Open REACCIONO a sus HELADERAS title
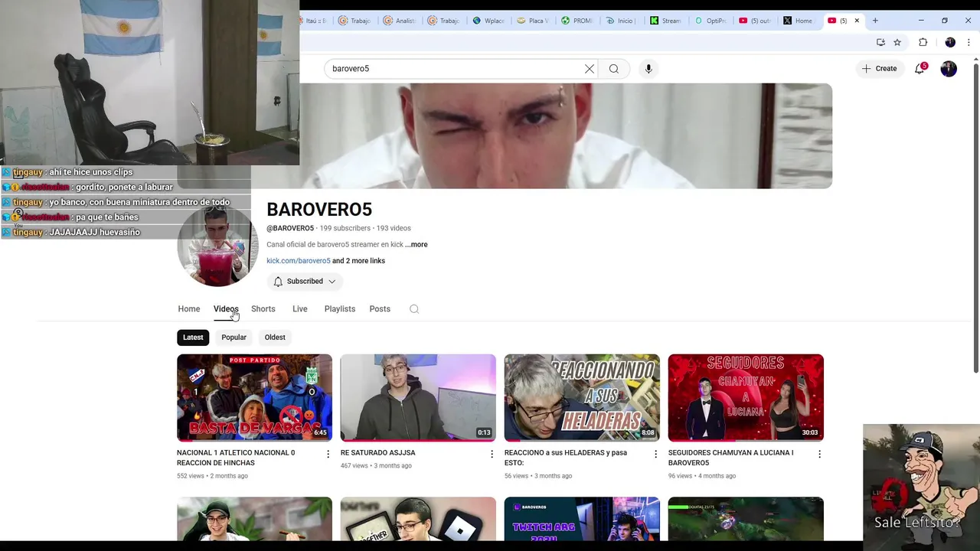Viewport: 980px width, 551px height. coord(566,458)
